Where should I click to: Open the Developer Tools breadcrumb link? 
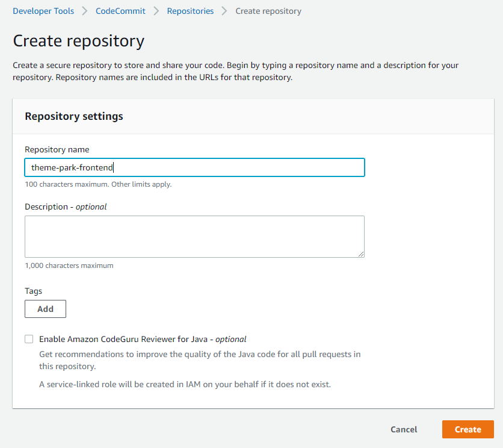(43, 11)
